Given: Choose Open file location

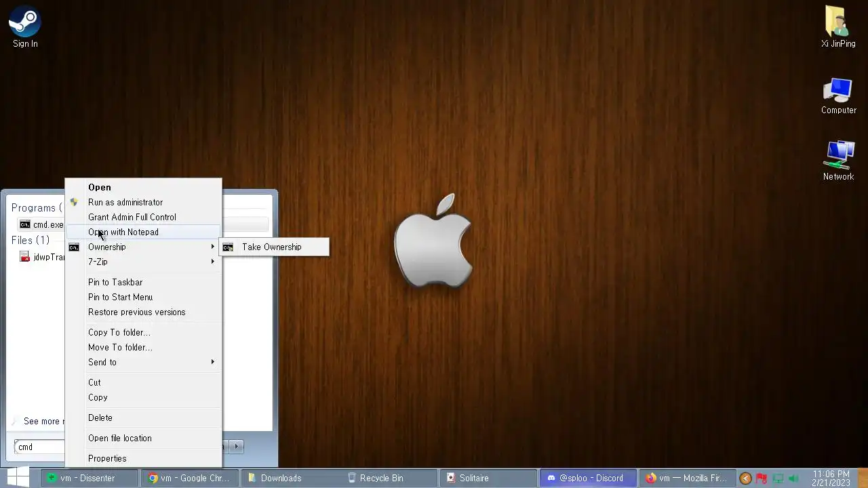Looking at the screenshot, I should point(143,438).
